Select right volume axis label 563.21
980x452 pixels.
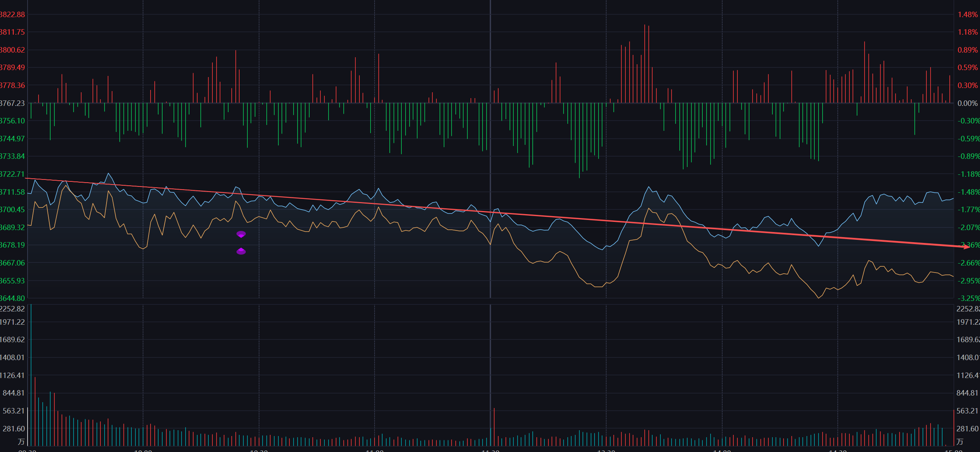968,411
